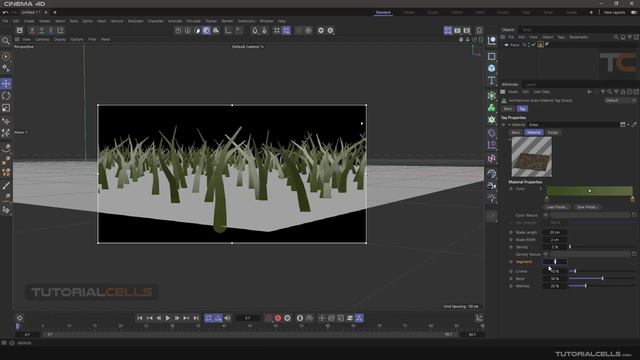This screenshot has width=640, height=360.
Task: Switch to the Assign tab of material
Action: pos(553,132)
